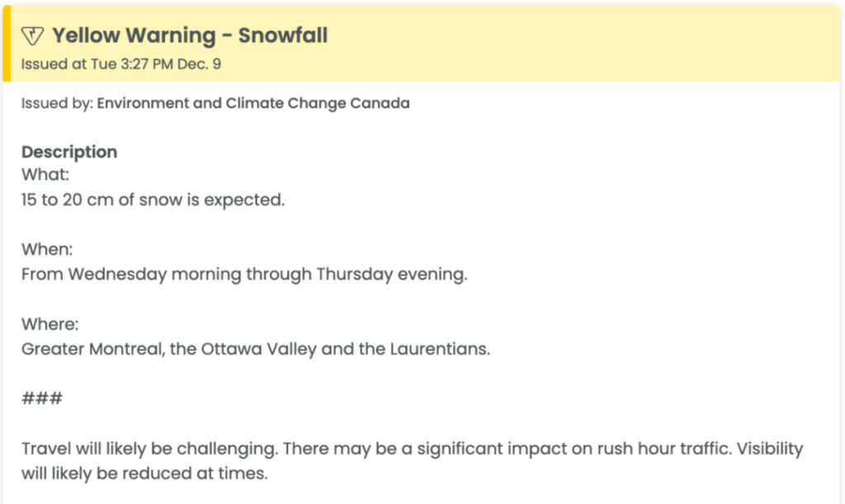The height and width of the screenshot is (504, 845).
Task: Click the word Snowfall in the title
Action: pos(283,35)
